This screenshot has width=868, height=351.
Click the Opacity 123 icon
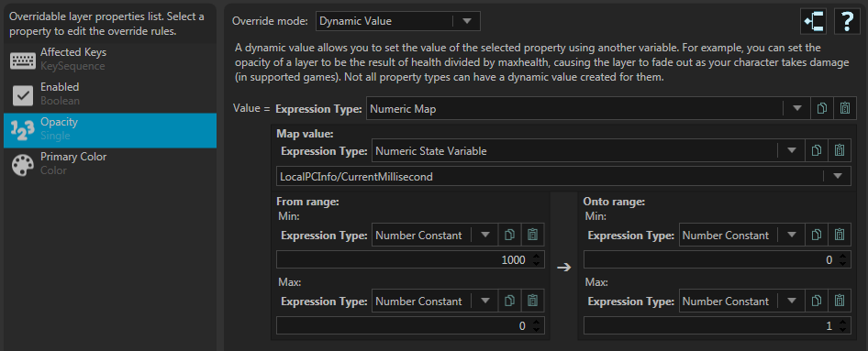23,130
